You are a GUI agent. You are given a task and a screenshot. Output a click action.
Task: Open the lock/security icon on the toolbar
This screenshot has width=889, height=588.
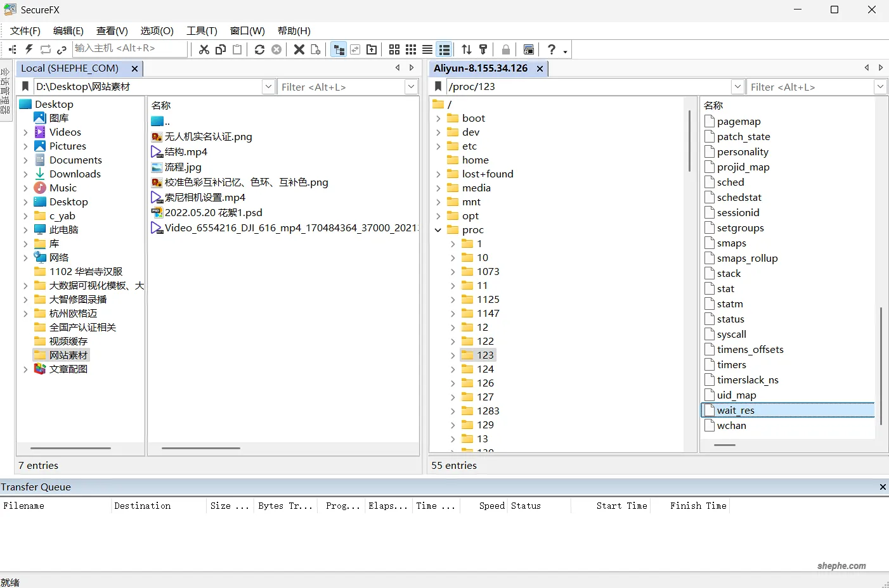tap(505, 49)
